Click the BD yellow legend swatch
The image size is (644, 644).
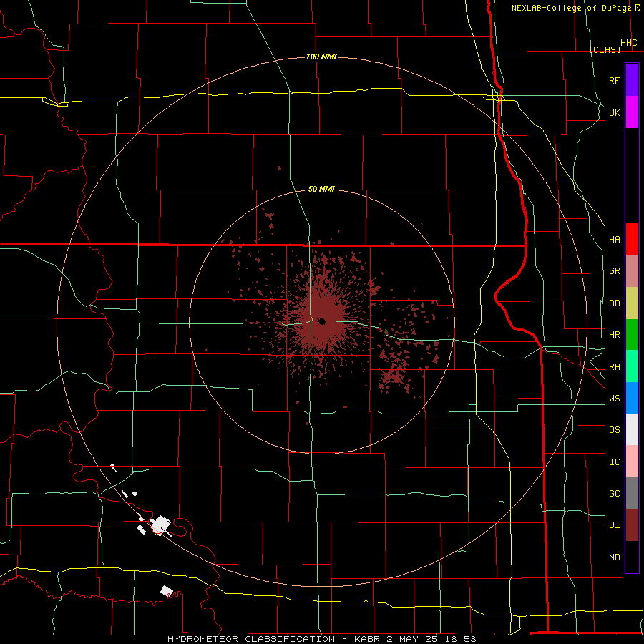632,303
